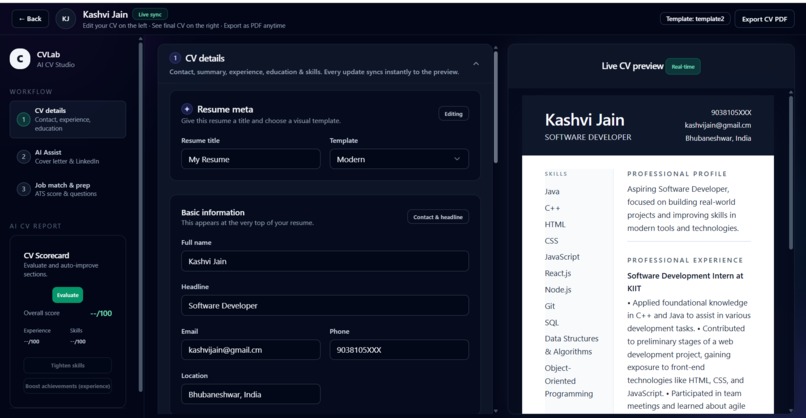Click the Kashvi Jain name in preview
Screen dimensions: 806x418
(584, 120)
